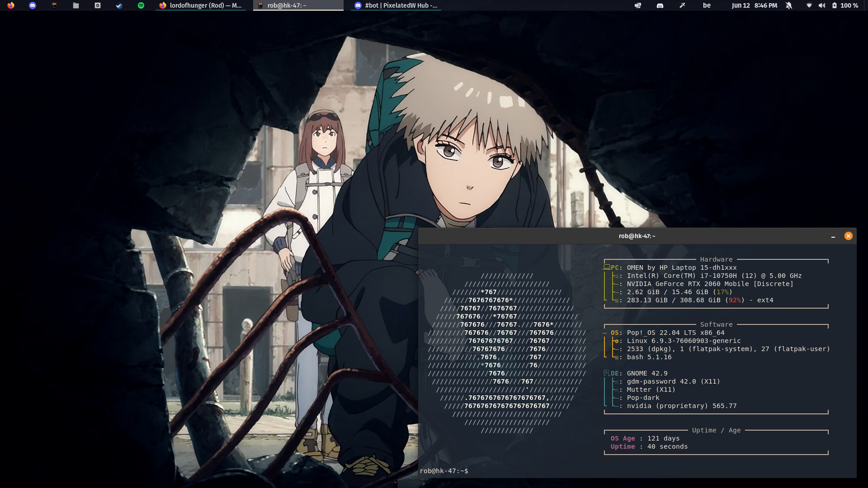Click the 'Software' section heading

point(716,324)
